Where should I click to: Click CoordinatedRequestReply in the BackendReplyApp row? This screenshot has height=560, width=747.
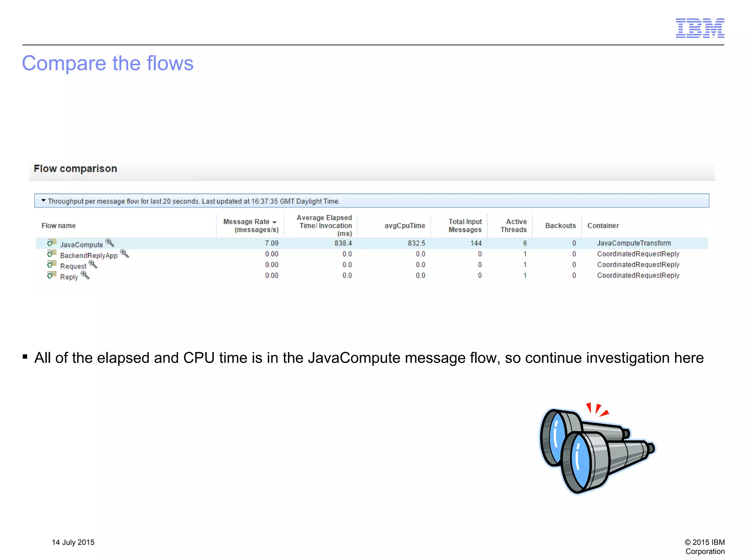click(638, 254)
